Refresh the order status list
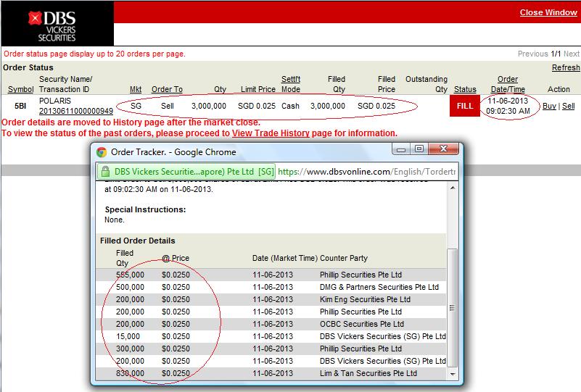Image resolution: width=581 pixels, height=392 pixels. 566,67
